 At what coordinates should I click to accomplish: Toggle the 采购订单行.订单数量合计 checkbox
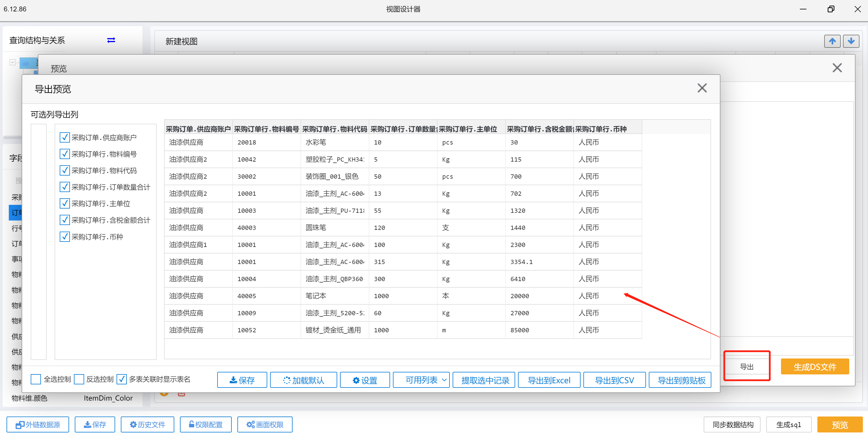pos(64,187)
